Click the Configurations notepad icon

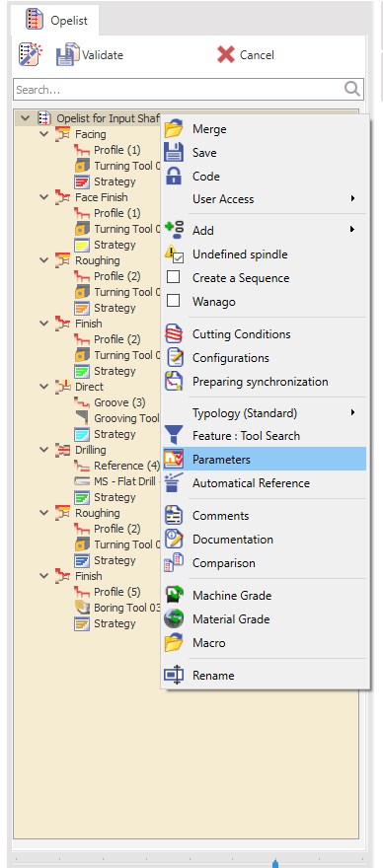point(174,358)
